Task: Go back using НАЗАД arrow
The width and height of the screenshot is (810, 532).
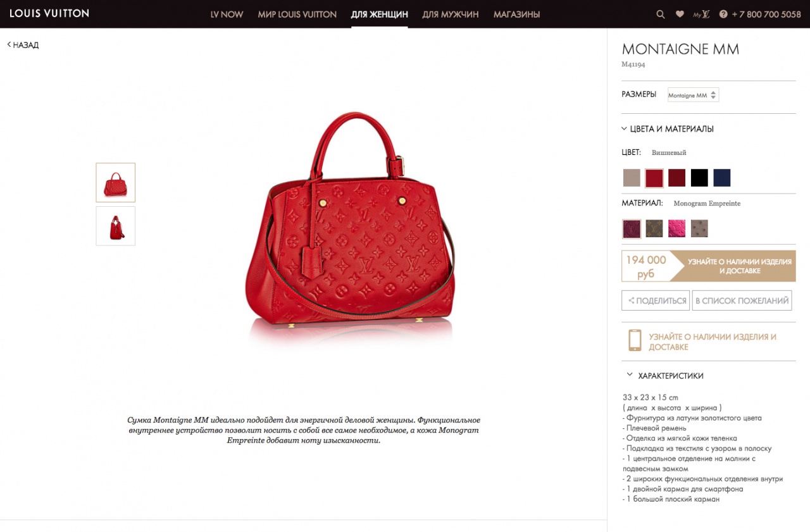Action: point(23,45)
